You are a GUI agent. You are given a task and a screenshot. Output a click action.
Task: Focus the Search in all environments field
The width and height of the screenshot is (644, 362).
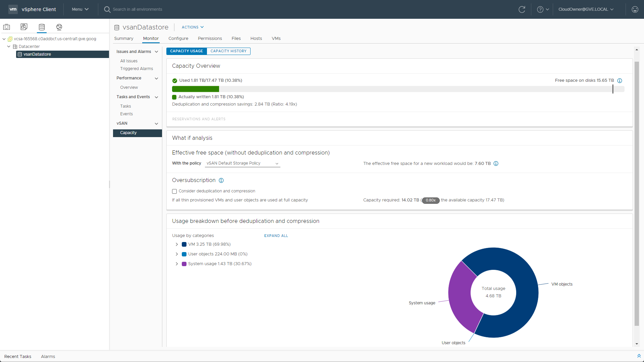[x=138, y=9]
